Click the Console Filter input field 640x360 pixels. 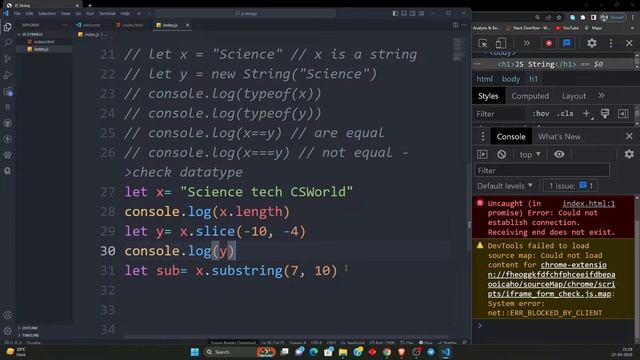pos(542,170)
